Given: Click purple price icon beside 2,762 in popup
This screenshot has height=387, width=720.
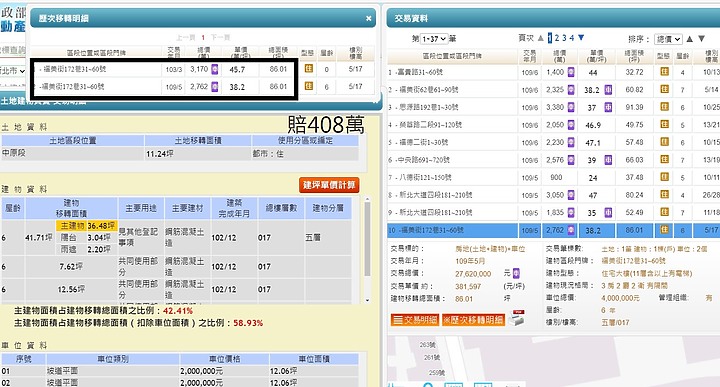Looking at the screenshot, I should 214,86.
